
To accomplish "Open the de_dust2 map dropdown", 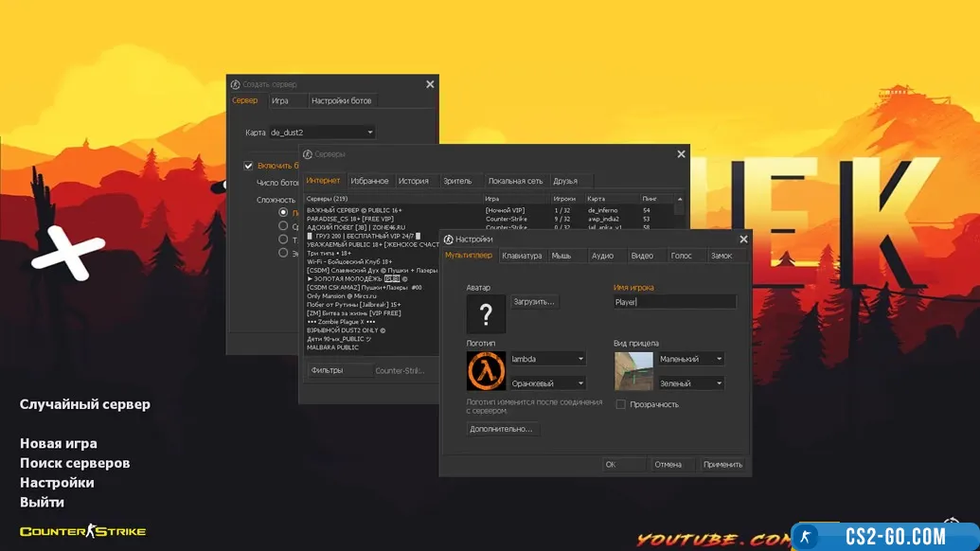I will pos(322,133).
